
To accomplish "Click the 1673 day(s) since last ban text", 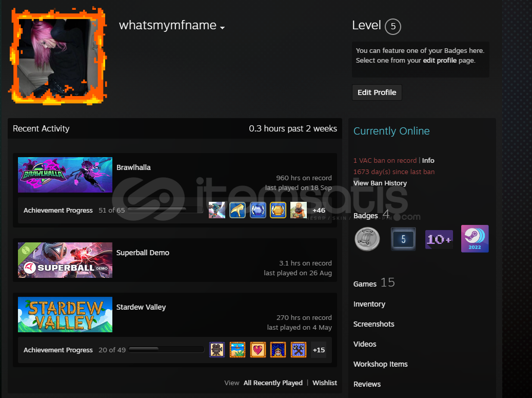I will (x=394, y=172).
